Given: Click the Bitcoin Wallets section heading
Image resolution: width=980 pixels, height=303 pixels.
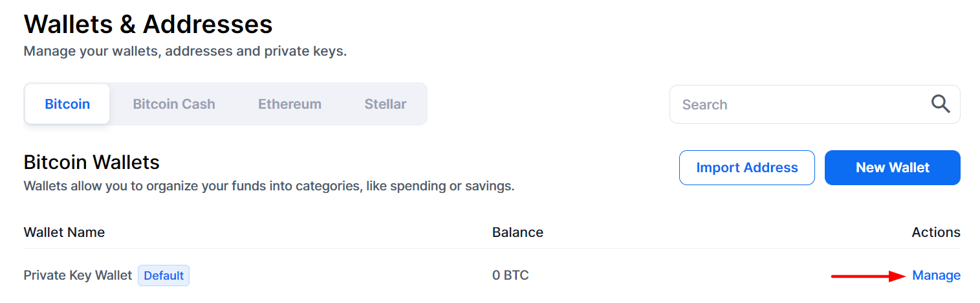Looking at the screenshot, I should click(92, 161).
